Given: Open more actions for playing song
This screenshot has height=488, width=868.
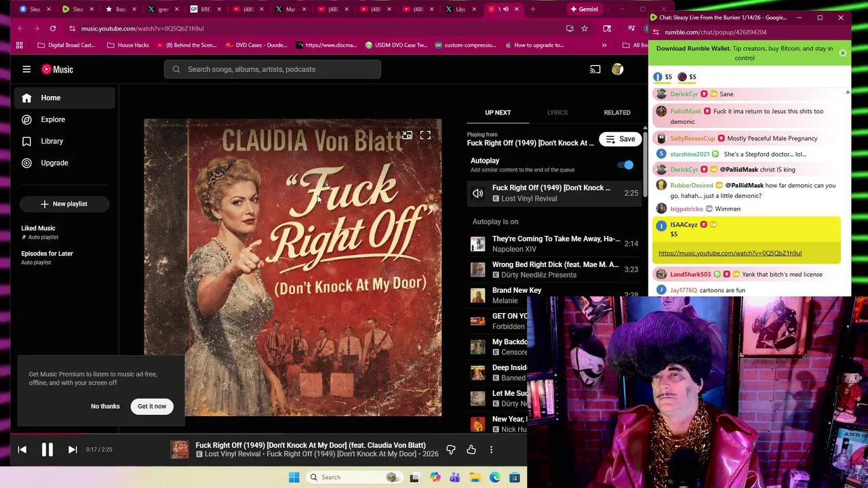Looking at the screenshot, I should coord(491,449).
